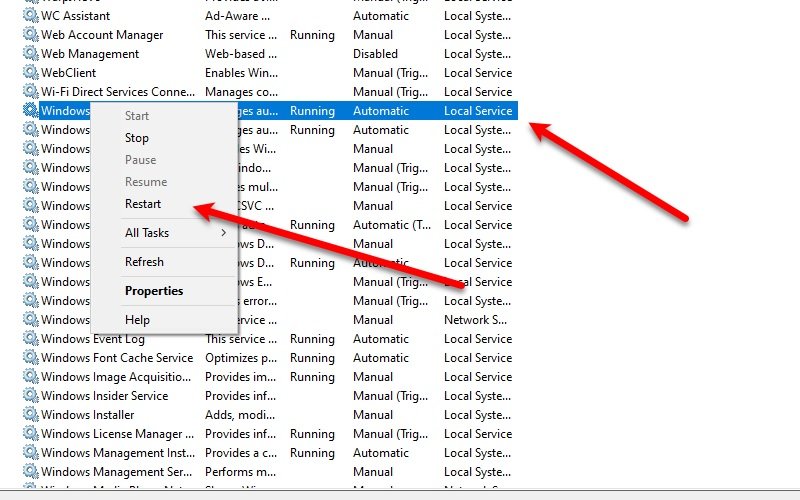Click the 'Disabled' startup type of Web Management
Screen dimensions: 800x500
[x=375, y=54]
